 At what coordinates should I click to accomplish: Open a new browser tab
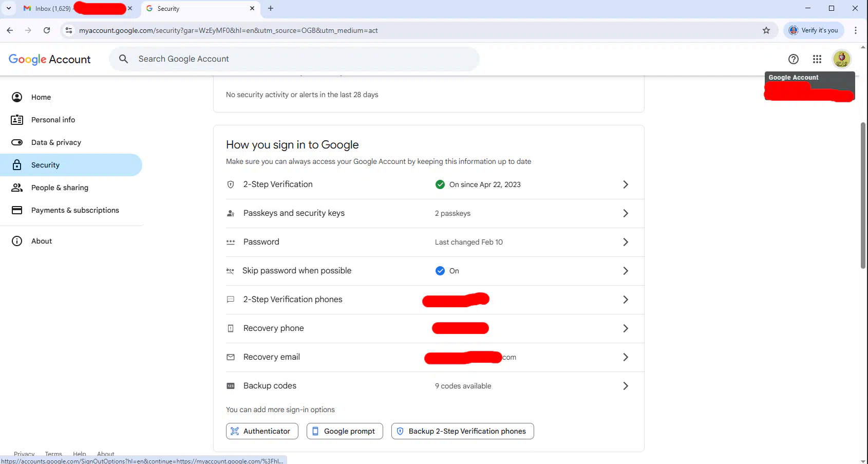point(271,8)
